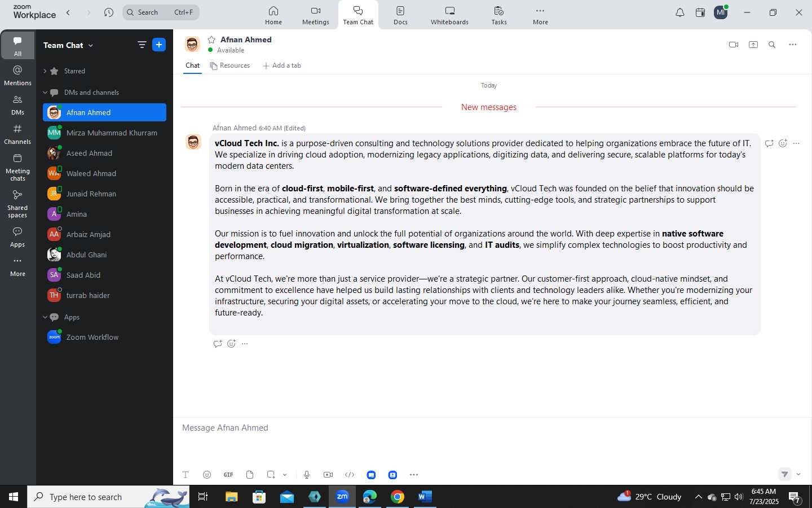Image resolution: width=812 pixels, height=508 pixels.
Task: Open the Mentions sidebar view
Action: point(17,76)
